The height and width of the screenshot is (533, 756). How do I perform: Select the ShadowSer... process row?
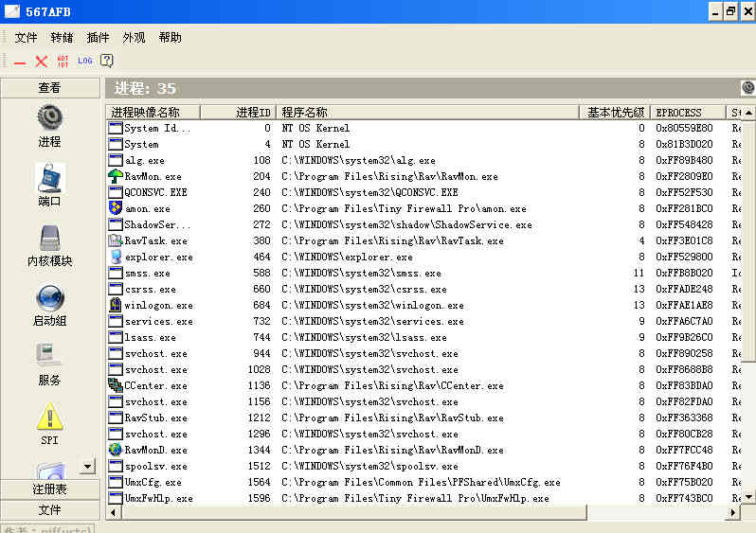tap(423, 224)
